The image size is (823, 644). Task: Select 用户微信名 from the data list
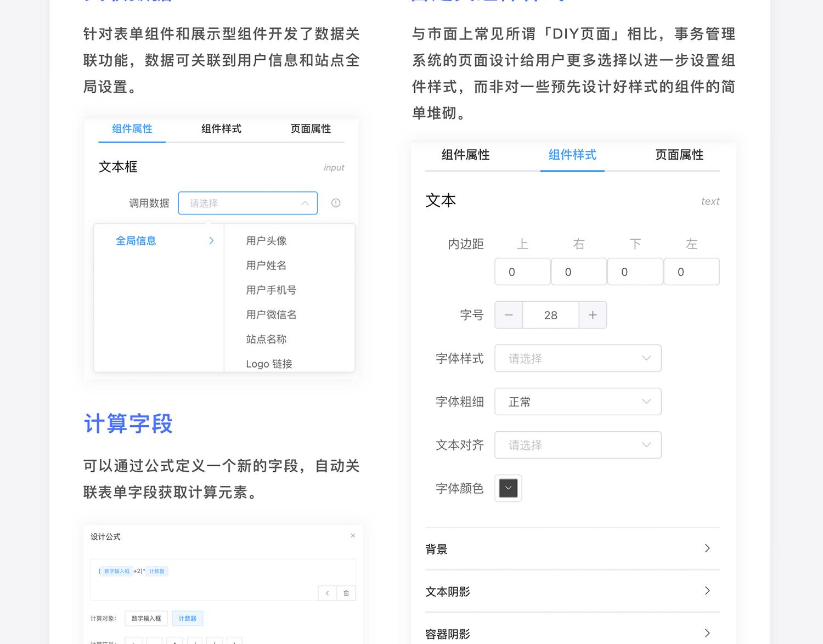(x=271, y=315)
